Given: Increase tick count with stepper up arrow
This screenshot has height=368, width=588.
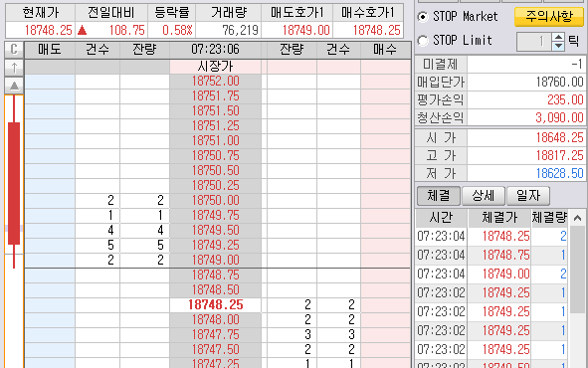Looking at the screenshot, I should coord(559,38).
